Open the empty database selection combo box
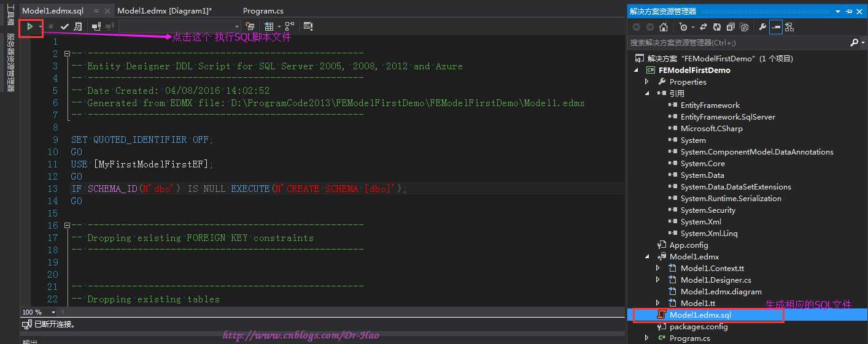Viewport: 868px width, 344px height. click(x=179, y=26)
